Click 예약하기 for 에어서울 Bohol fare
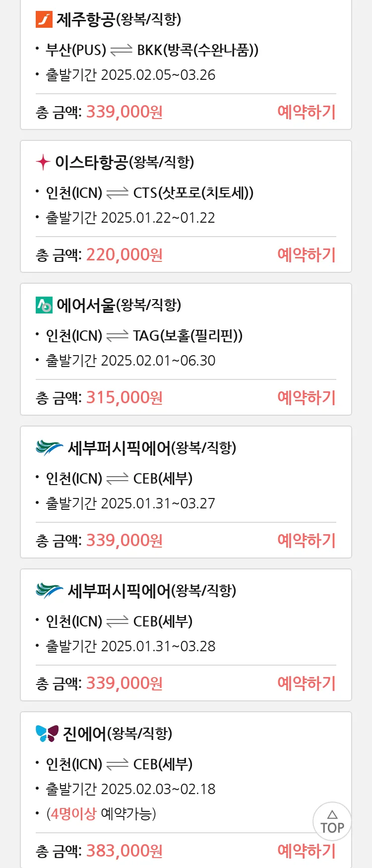Viewport: 372px width, 868px height. pos(307,398)
